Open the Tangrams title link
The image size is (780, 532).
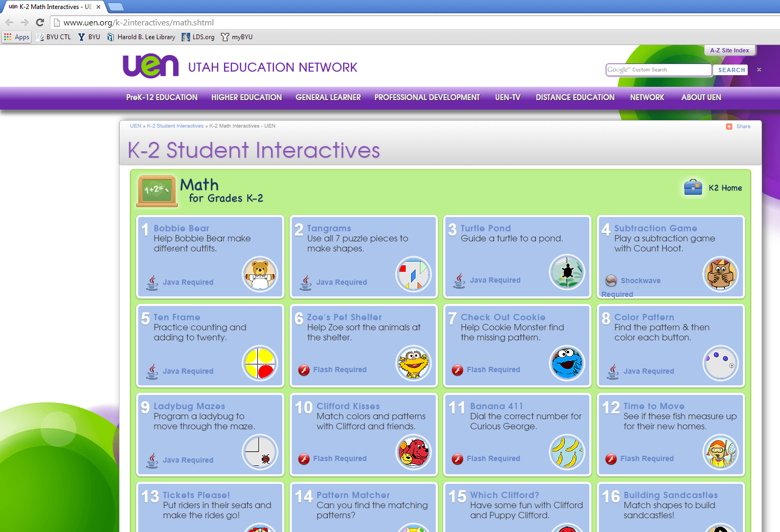[329, 228]
